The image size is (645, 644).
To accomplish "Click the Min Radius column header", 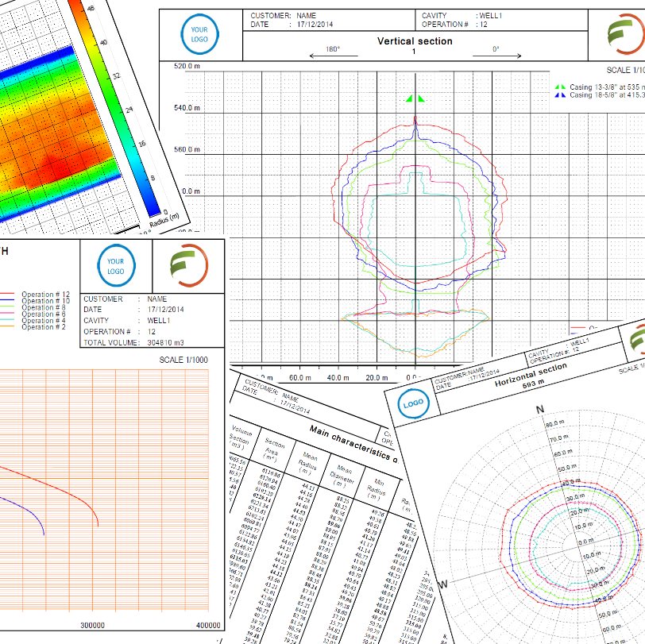I will [x=377, y=489].
